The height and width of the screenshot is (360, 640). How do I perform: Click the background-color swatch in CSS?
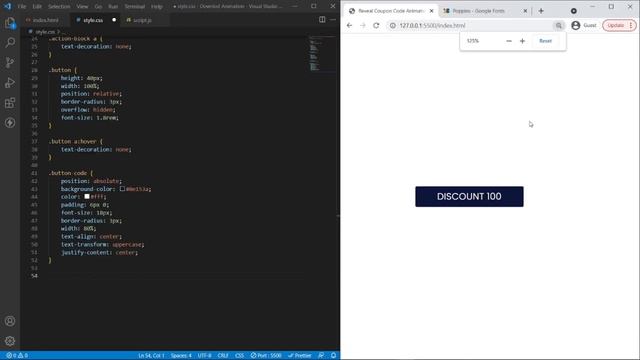click(122, 189)
